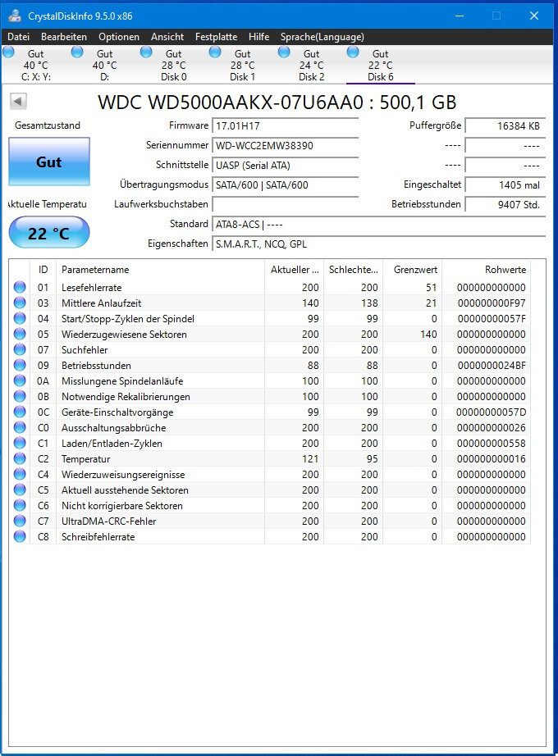Screen dimensions: 558x756
Task: Click status icon of Laden/Entladen-Zyklen
Action: 20,443
